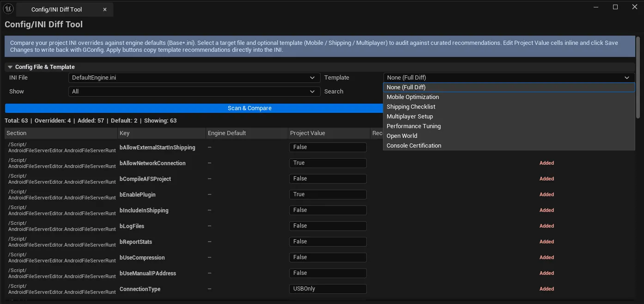Choose Performance Tuning template option
644x304 pixels.
509,126
